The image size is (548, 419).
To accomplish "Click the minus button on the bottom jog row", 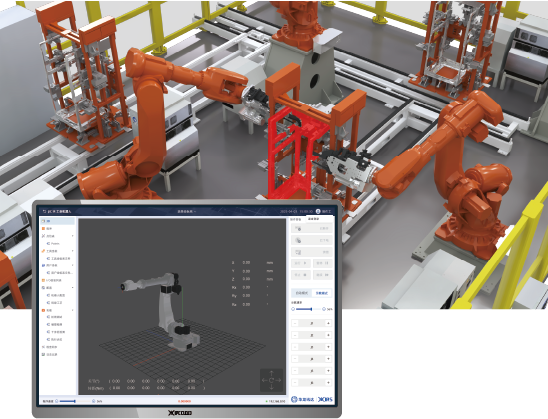I will pos(295,383).
